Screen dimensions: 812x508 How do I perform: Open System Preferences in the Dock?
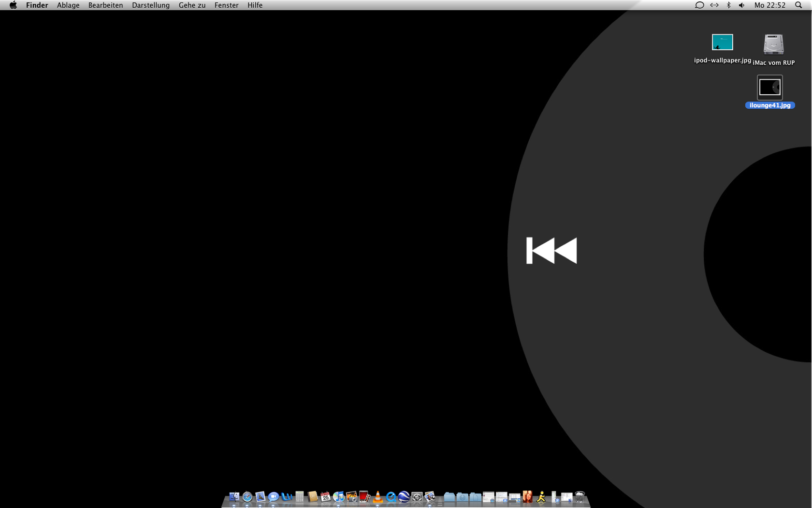click(417, 497)
